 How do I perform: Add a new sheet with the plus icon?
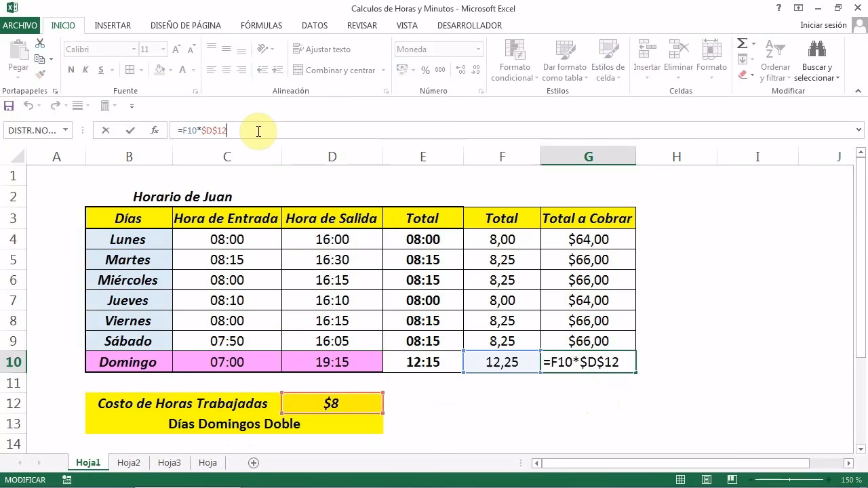click(x=254, y=463)
